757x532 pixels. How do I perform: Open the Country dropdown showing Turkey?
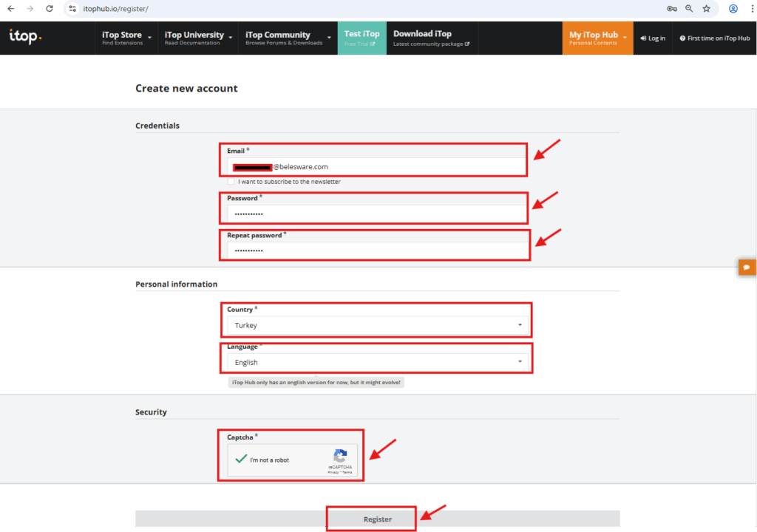pos(377,325)
